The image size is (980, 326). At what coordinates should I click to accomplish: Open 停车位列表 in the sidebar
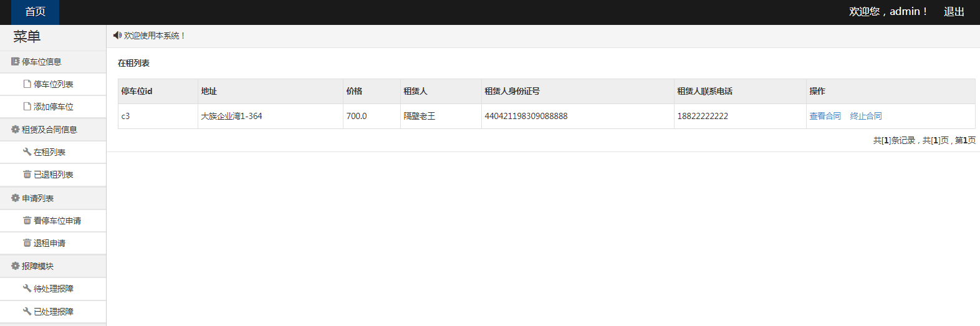coord(53,84)
